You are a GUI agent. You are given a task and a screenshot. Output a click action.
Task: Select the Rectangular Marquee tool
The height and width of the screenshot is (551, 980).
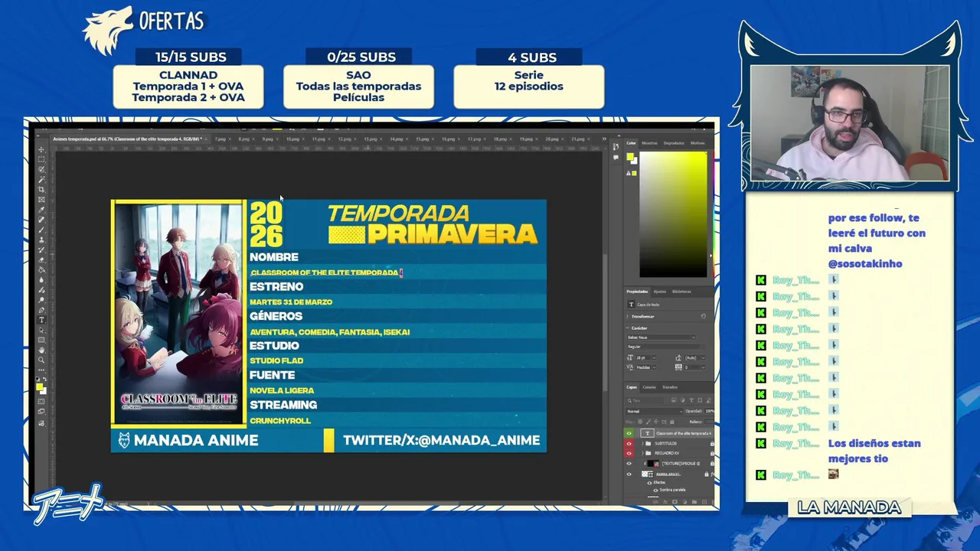(x=41, y=161)
